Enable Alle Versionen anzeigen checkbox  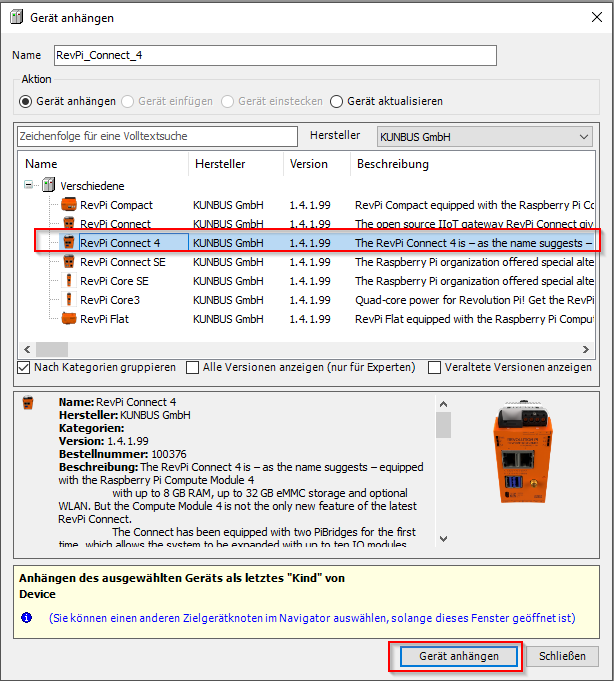coord(192,367)
